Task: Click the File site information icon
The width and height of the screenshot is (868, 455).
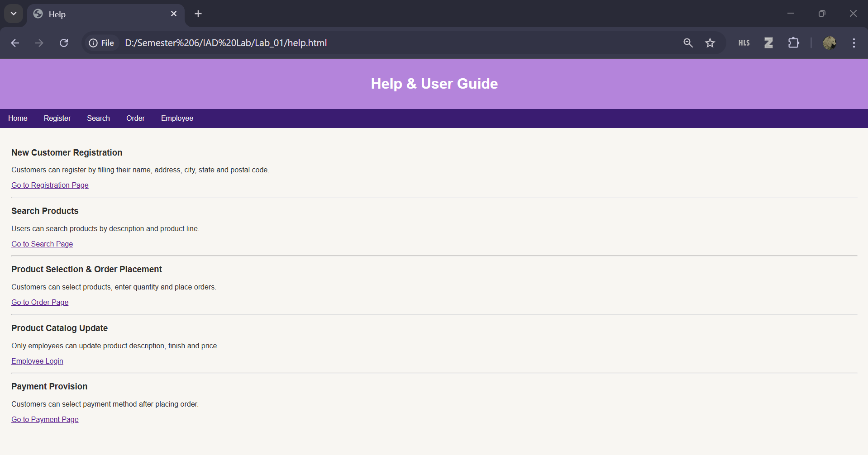Action: click(93, 43)
